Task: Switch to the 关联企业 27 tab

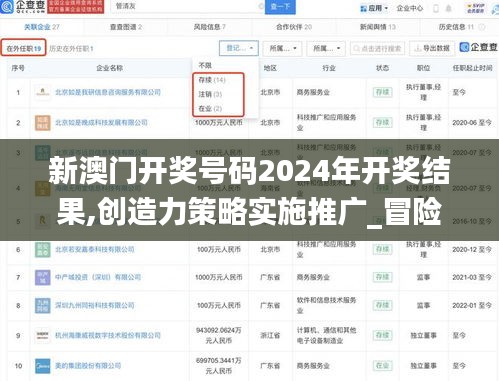Action: (42, 27)
